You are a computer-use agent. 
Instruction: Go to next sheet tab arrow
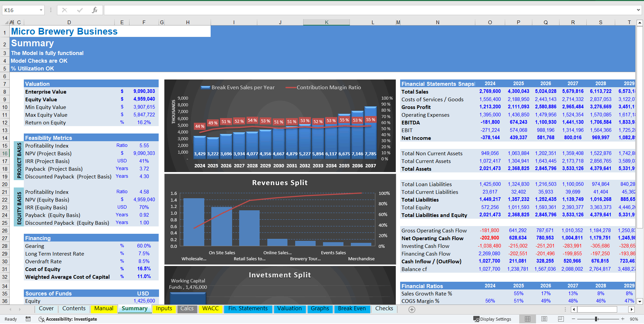[20, 309]
